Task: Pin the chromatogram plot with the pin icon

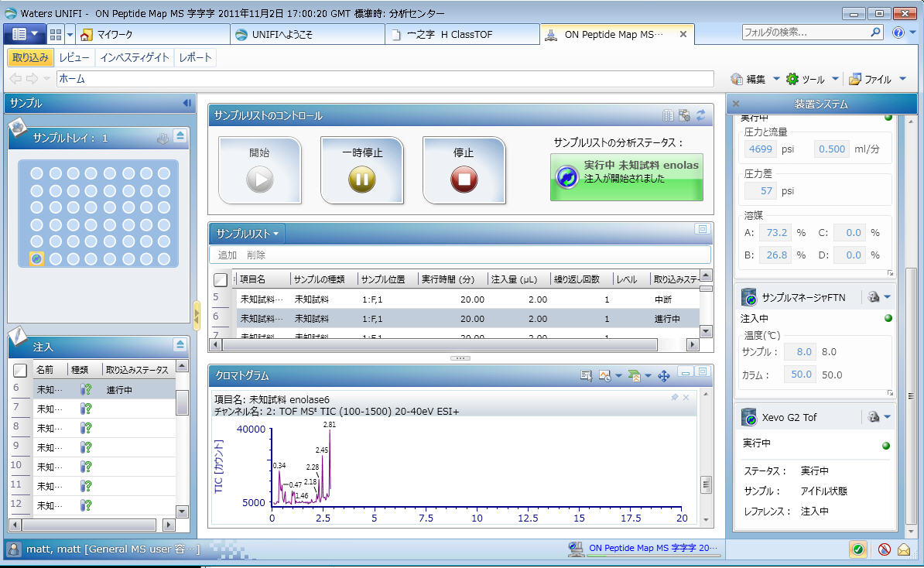Action: 675,398
